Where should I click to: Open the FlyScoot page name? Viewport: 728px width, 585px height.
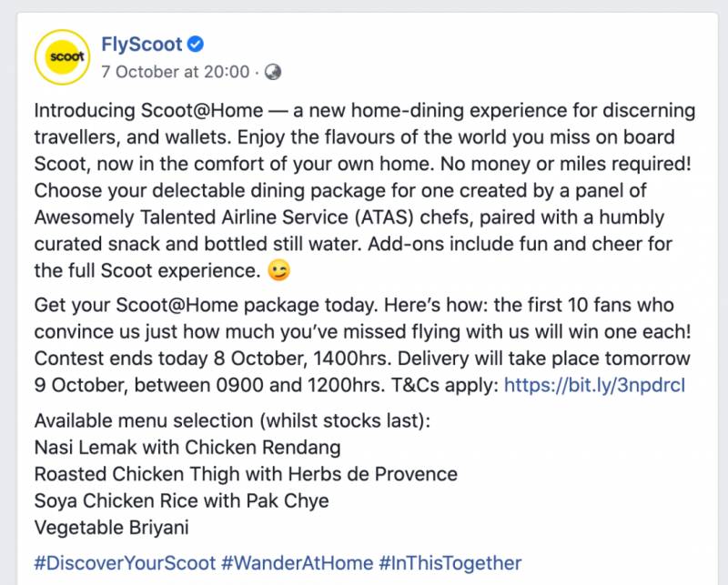[x=141, y=45]
